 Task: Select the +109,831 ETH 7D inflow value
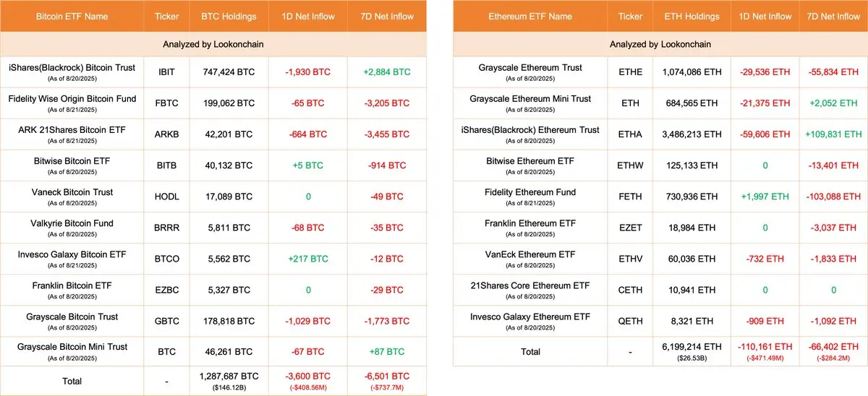pos(834,134)
